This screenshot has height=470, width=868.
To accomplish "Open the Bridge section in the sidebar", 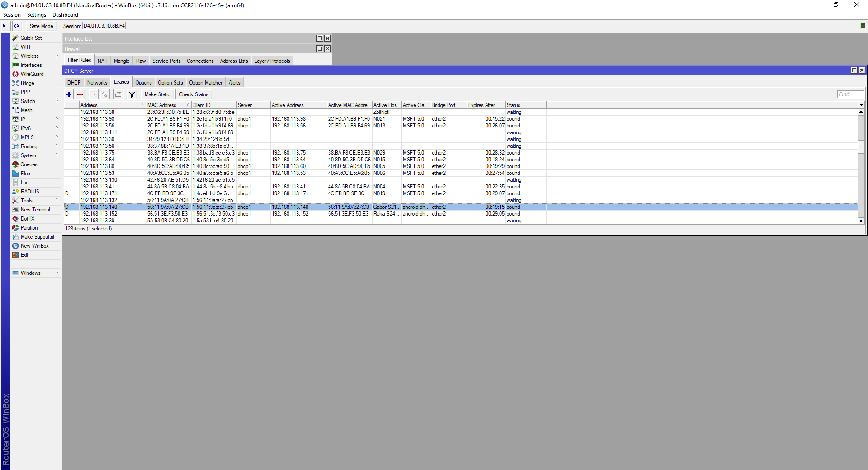I will (x=27, y=83).
